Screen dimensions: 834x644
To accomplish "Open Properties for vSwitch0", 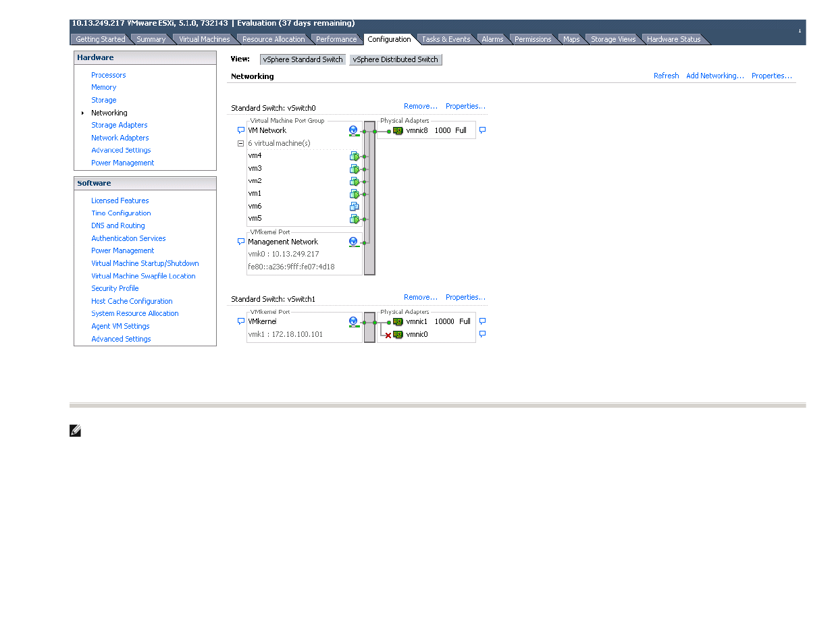I will click(465, 106).
